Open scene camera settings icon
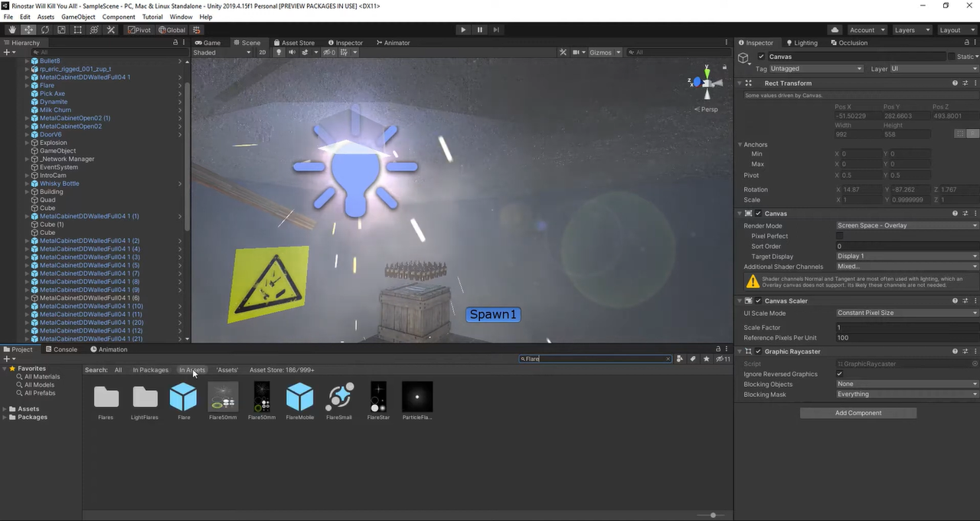This screenshot has height=521, width=980. (577, 52)
